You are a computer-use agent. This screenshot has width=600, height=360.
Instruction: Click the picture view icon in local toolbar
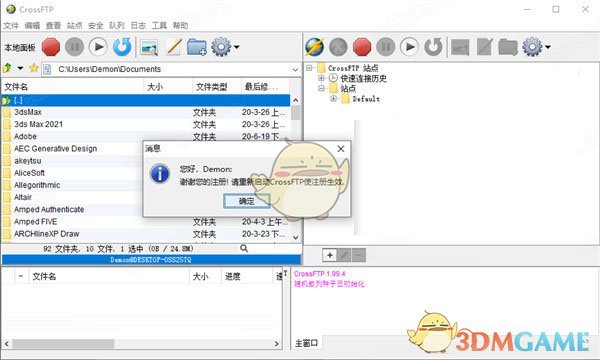tap(149, 47)
